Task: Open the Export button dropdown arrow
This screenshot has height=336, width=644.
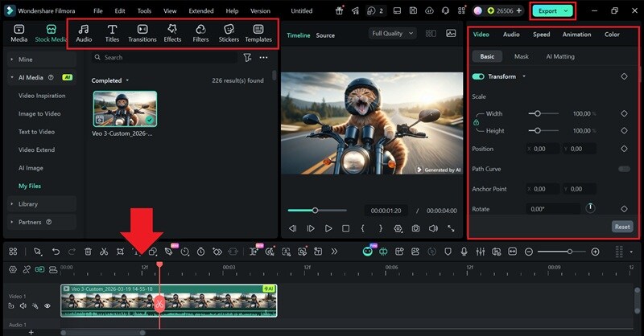Action: (566, 11)
